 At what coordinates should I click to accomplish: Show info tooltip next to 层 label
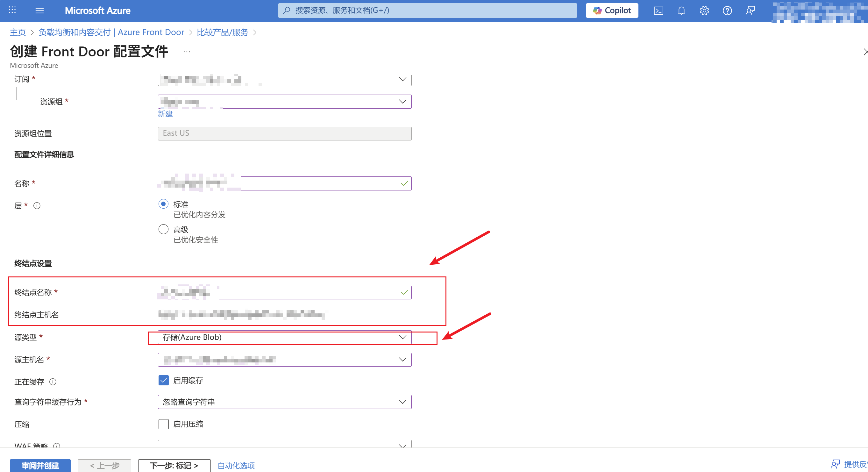37,206
